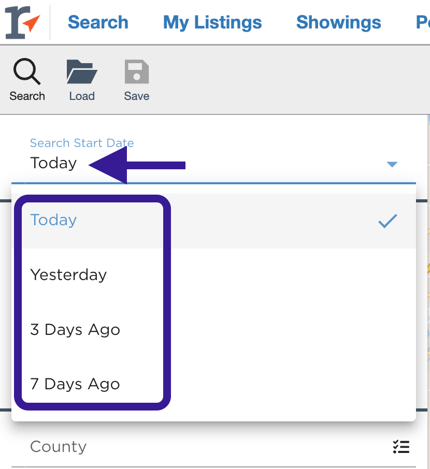Click the logo icon in header
The width and height of the screenshot is (430, 469).
[x=23, y=22]
